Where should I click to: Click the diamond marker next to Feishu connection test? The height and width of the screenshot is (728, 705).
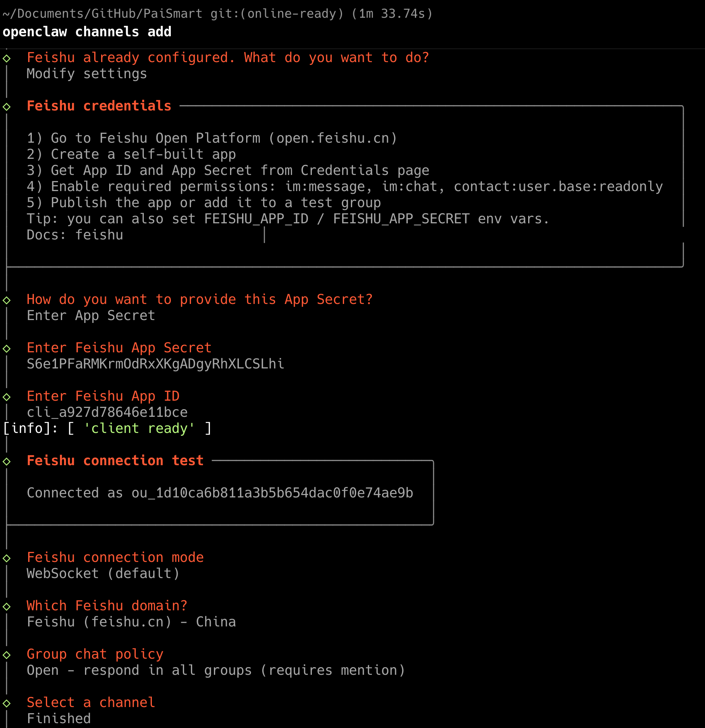tap(6, 462)
